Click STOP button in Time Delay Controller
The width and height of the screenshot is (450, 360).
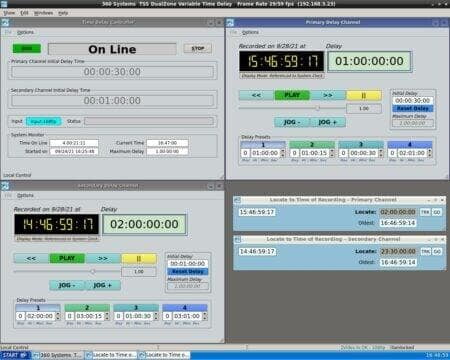[198, 48]
